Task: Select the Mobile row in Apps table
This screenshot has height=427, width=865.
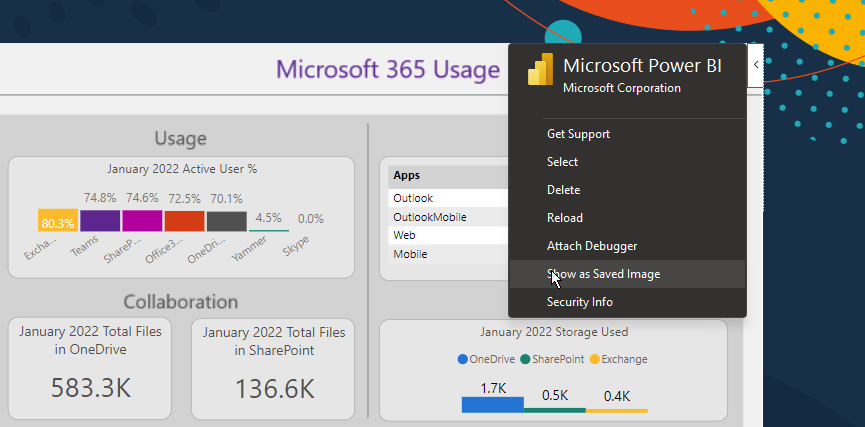Action: pos(448,254)
